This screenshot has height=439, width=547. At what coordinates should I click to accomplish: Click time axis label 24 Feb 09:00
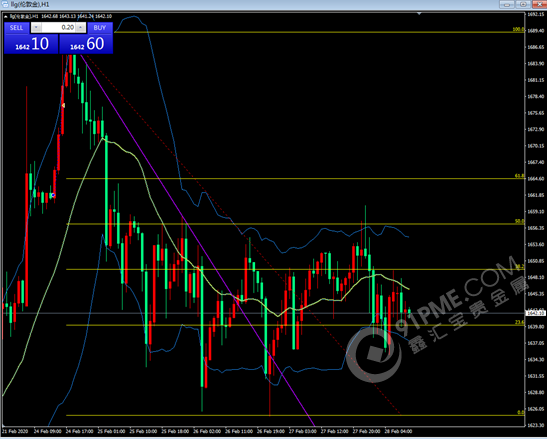(x=47, y=431)
